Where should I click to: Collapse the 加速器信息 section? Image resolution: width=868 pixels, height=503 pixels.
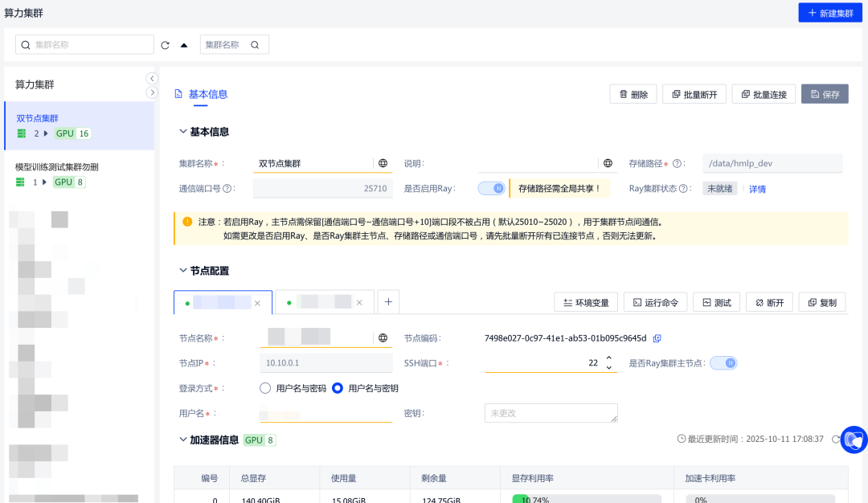click(181, 440)
